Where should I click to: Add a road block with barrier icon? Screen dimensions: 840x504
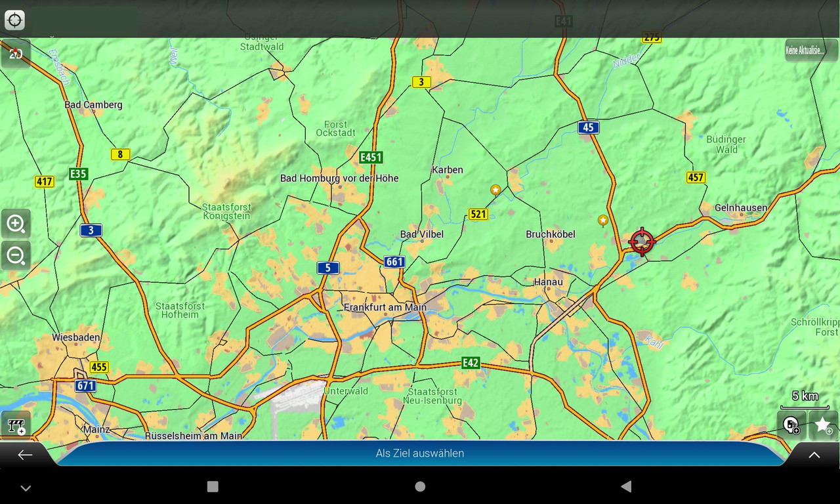coord(16,425)
